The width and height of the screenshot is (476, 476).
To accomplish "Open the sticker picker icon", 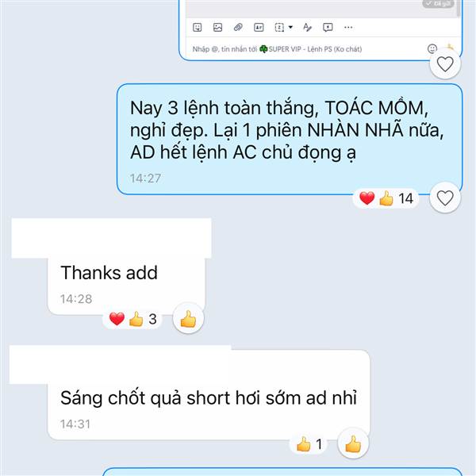I will 198,27.
